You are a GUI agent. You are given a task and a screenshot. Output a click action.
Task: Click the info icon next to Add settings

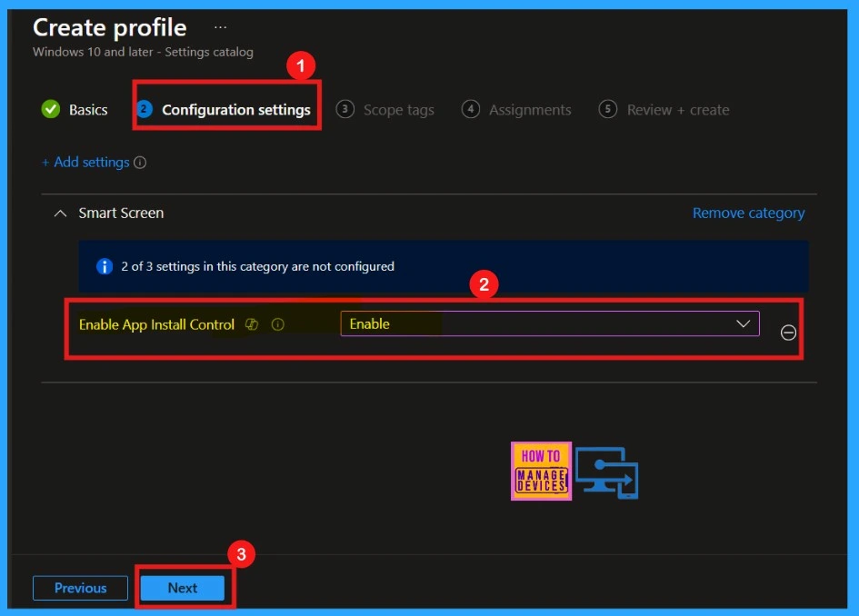(140, 163)
